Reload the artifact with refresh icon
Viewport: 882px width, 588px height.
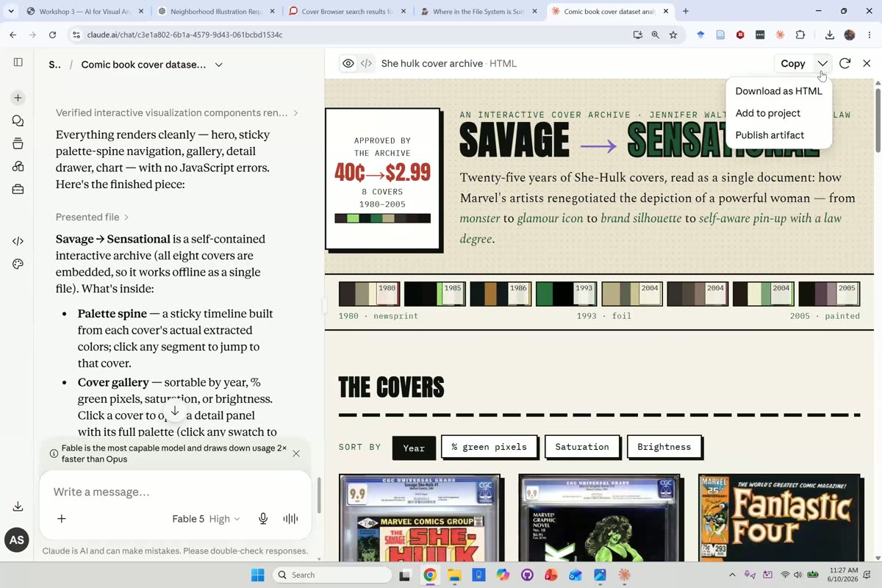845,63
